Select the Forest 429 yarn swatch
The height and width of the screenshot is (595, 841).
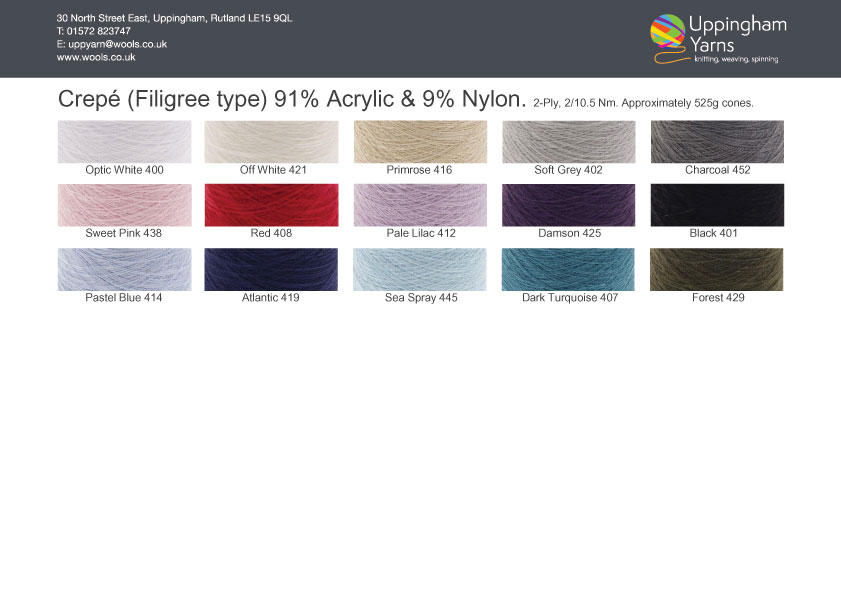pos(717,269)
